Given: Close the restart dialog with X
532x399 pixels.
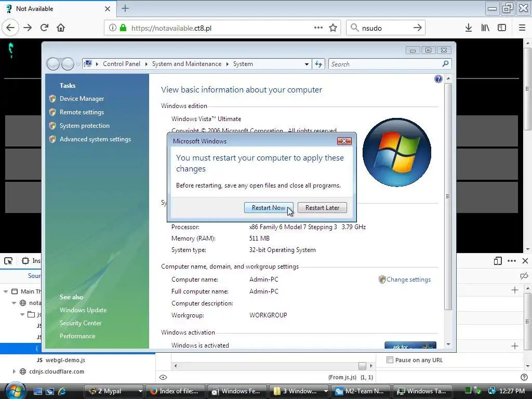Looking at the screenshot, I should click(344, 141).
